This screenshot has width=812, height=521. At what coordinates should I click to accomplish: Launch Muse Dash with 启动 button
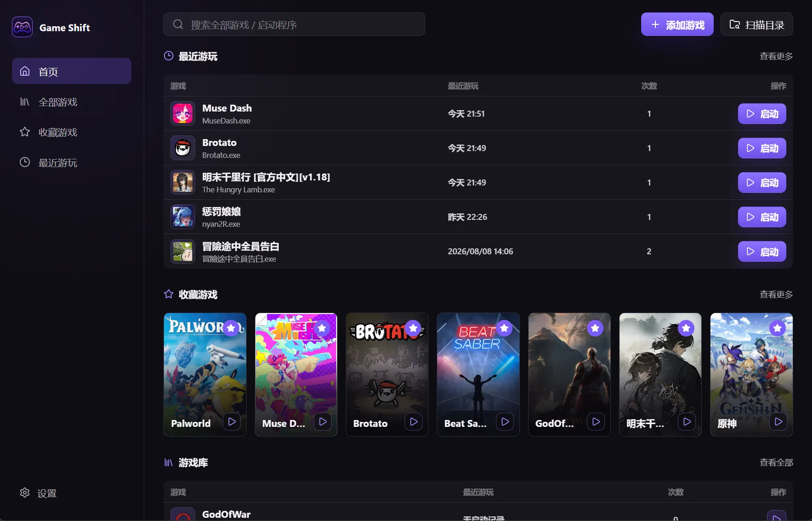(762, 114)
